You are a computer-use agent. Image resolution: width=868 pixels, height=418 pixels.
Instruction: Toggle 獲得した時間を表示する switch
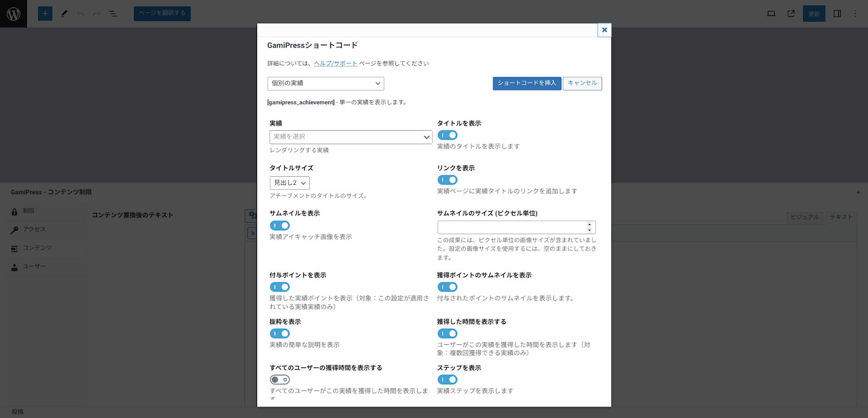[448, 333]
